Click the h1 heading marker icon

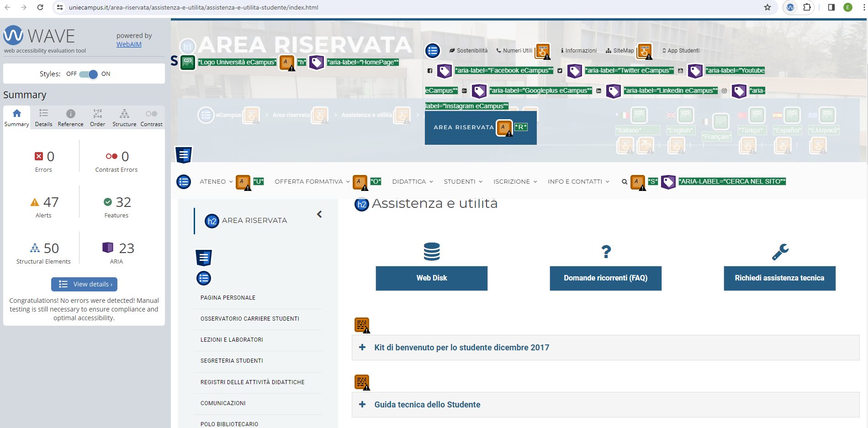click(187, 47)
